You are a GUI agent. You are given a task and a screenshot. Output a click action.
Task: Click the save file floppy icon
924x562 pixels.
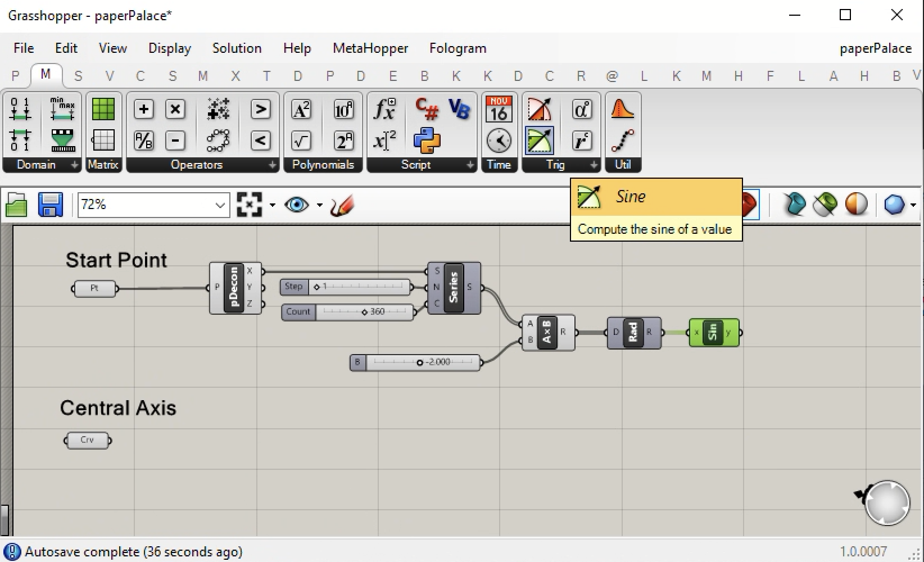click(50, 205)
